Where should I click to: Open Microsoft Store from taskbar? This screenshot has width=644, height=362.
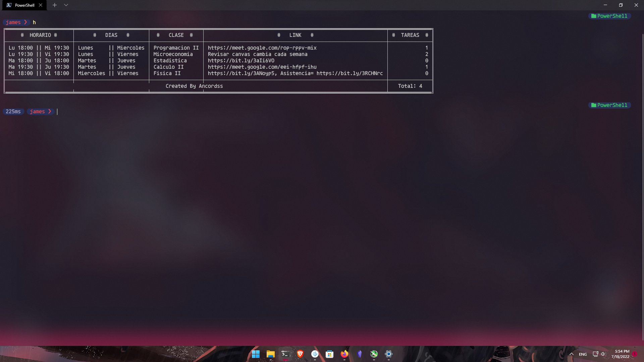pyautogui.click(x=329, y=354)
